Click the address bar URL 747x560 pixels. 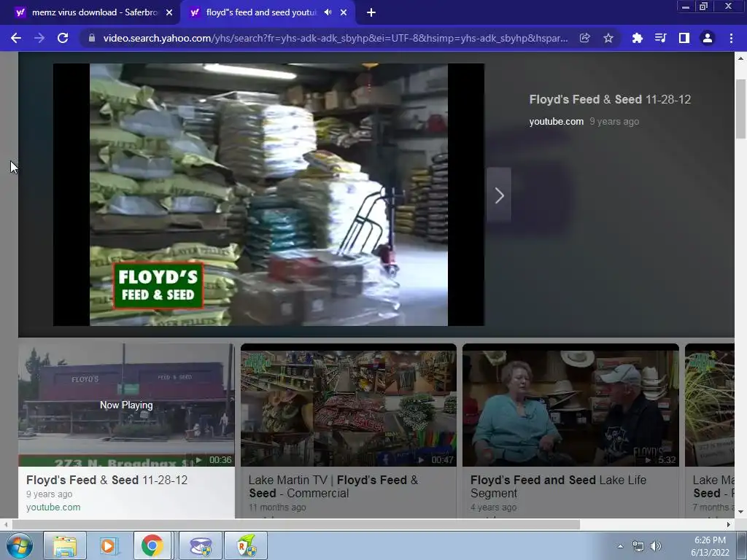pos(336,38)
